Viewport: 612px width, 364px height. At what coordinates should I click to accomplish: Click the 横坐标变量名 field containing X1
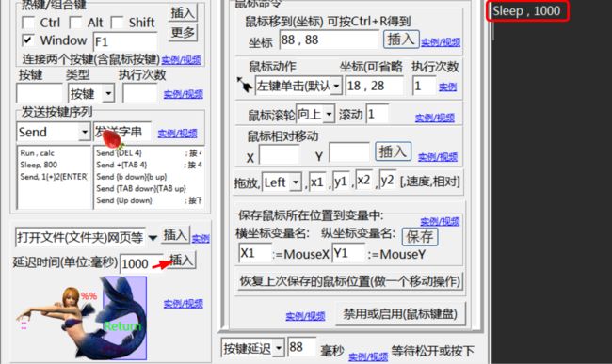pyautogui.click(x=254, y=253)
